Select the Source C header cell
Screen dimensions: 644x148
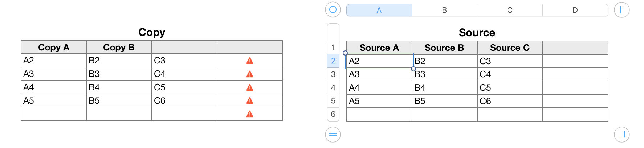[x=510, y=48]
